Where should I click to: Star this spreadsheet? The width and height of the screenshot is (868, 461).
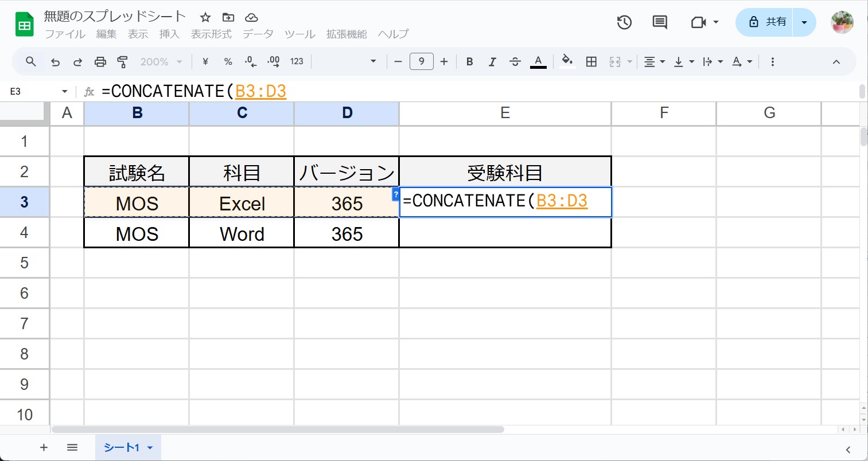tap(205, 17)
